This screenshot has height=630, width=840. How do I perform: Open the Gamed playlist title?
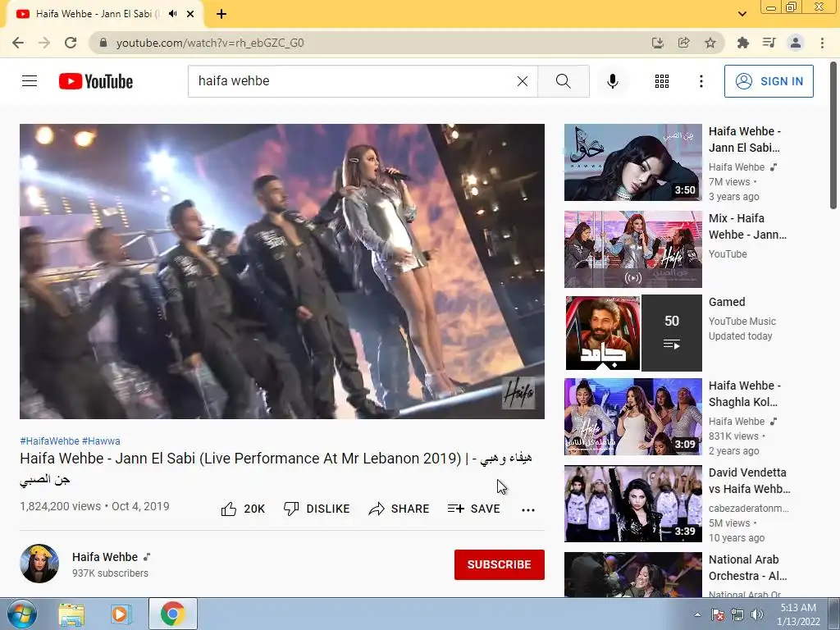point(727,302)
